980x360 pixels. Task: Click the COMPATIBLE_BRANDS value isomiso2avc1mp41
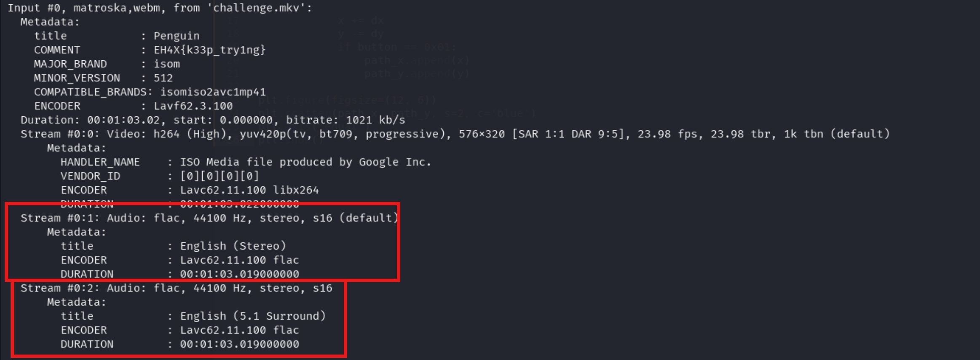pos(213,92)
